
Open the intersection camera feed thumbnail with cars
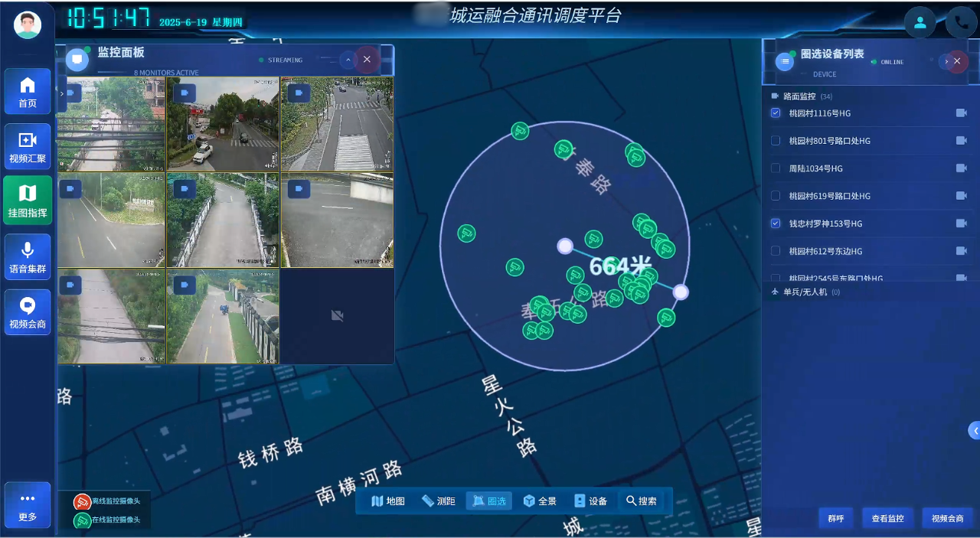[x=223, y=123]
